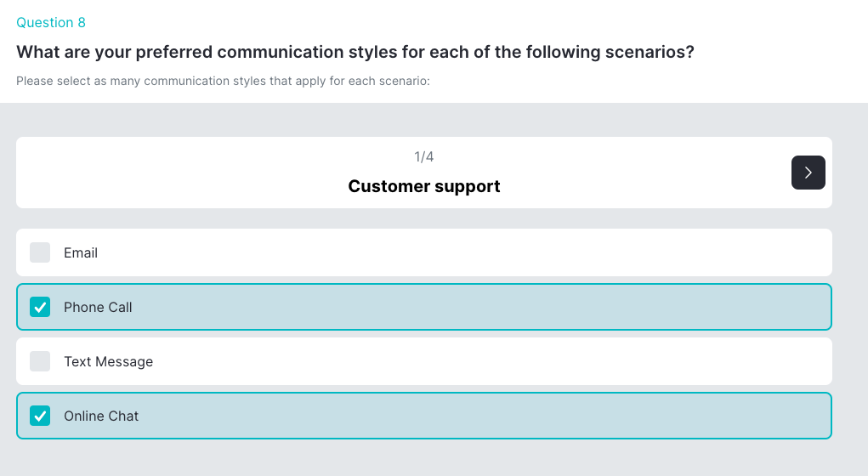
Task: Click the Customer support scenario title
Action: [423, 186]
